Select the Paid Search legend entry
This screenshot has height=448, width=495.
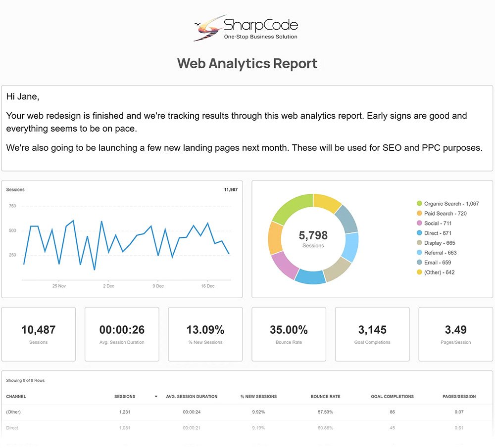pyautogui.click(x=445, y=214)
